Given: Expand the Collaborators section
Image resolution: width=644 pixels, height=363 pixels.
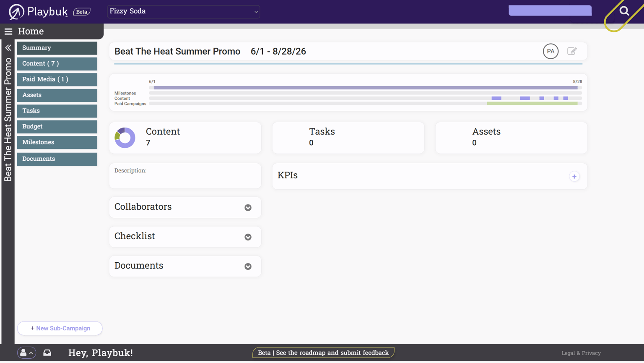Looking at the screenshot, I should [x=248, y=208].
